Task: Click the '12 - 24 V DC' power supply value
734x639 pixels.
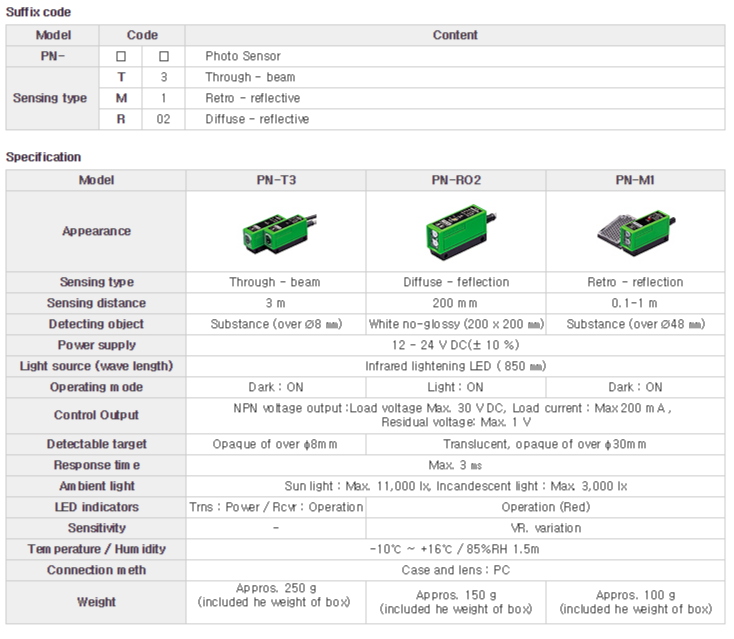Action: pyautogui.click(x=455, y=345)
